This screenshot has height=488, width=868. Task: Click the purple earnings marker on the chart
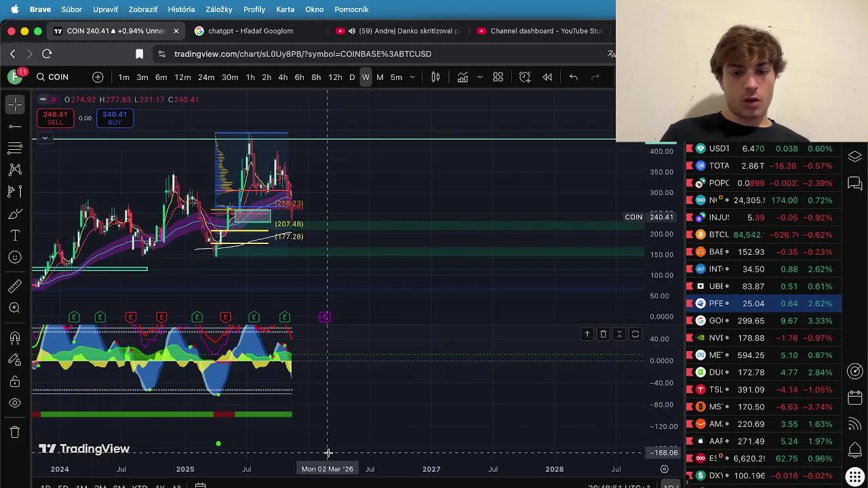[x=325, y=317]
